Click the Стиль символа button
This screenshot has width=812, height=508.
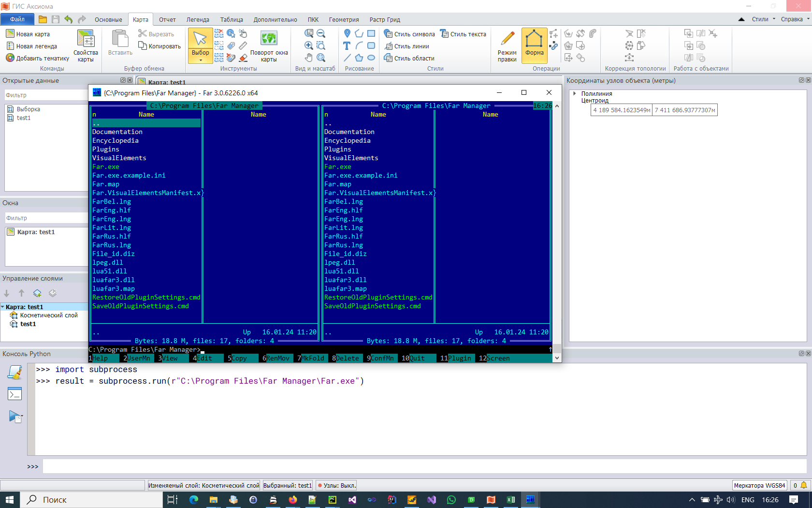point(409,34)
